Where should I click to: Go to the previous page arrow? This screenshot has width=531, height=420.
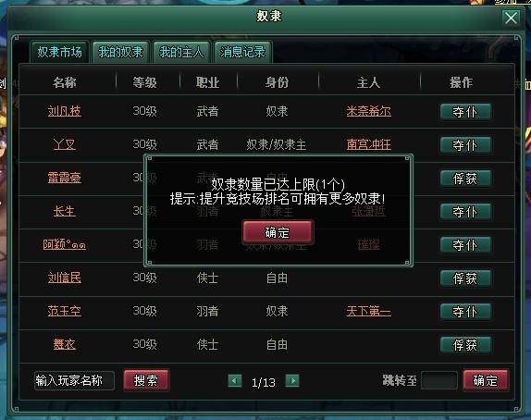[x=235, y=381]
